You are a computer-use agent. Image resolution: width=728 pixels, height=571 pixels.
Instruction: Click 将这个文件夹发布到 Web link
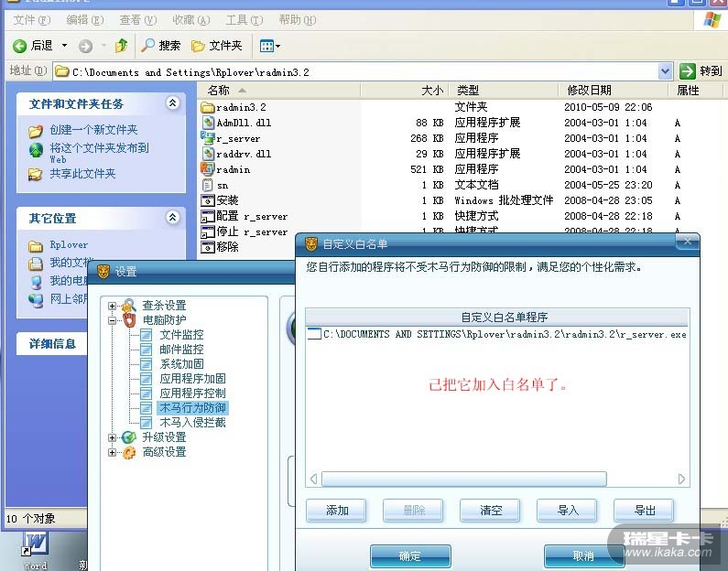[x=100, y=153]
